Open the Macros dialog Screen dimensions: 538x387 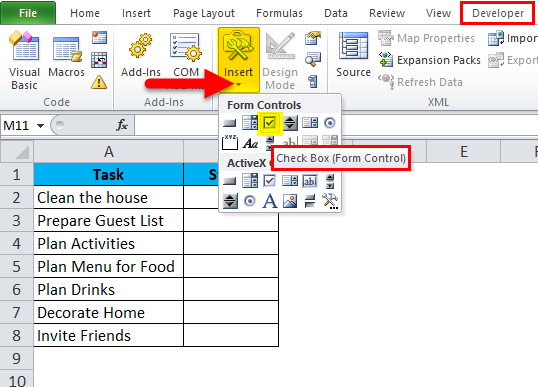[66, 54]
